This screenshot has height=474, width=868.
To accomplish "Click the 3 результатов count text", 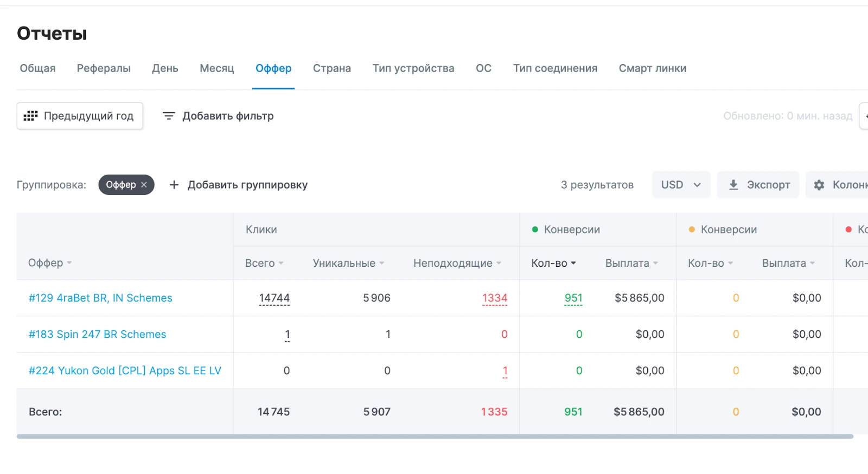I will coord(597,185).
